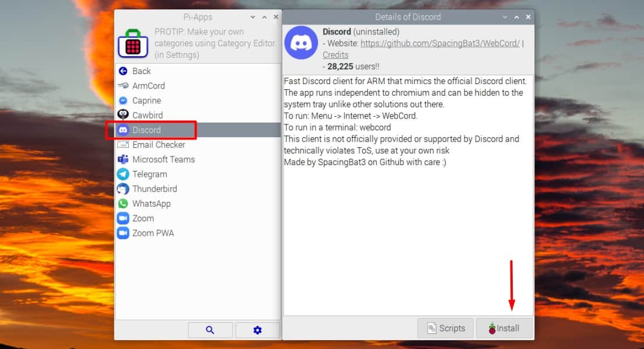
Task: View the Credits link for Discord
Action: tap(335, 54)
